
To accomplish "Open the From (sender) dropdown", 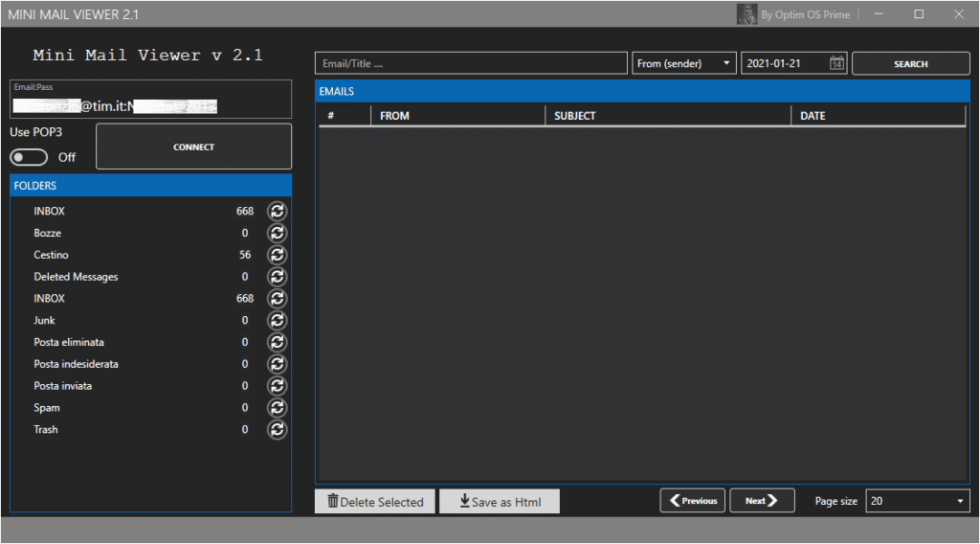I will click(684, 63).
